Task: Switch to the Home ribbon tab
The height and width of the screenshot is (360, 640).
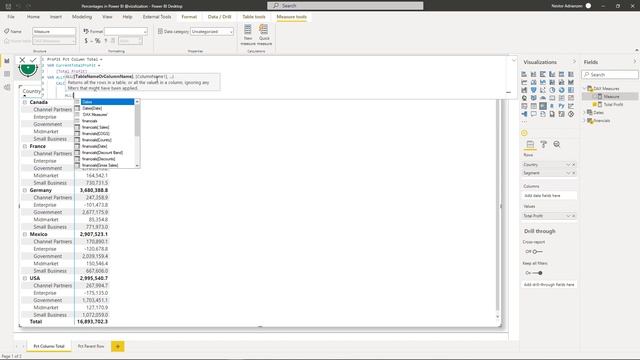Action: coord(33,17)
